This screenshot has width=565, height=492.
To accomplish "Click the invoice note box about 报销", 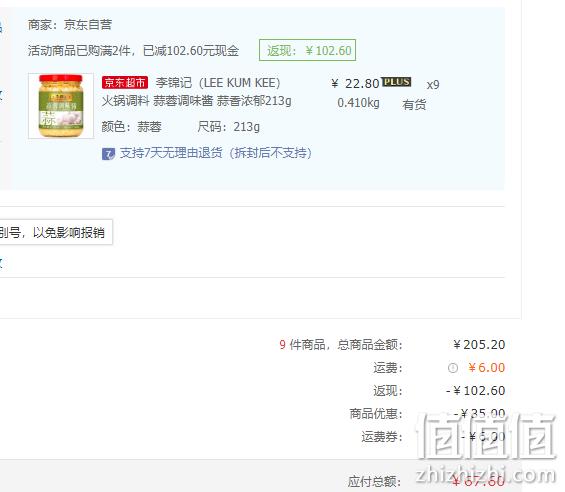I will pos(56,232).
